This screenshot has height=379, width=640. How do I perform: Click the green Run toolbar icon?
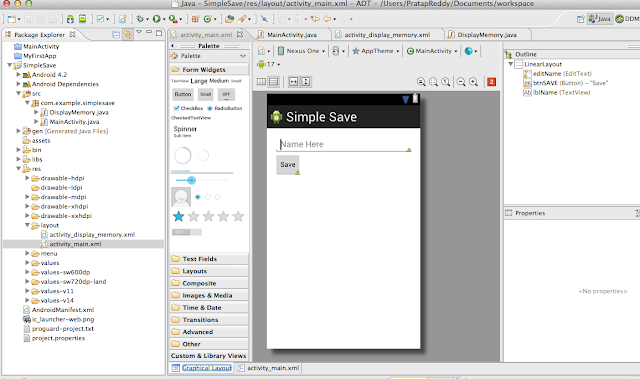(x=156, y=19)
